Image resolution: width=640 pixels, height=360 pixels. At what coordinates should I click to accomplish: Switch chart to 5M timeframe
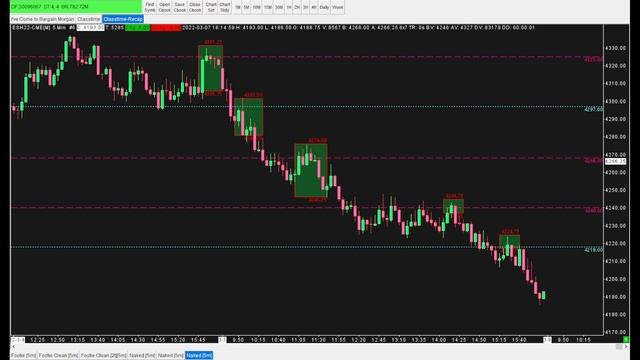(247, 7)
